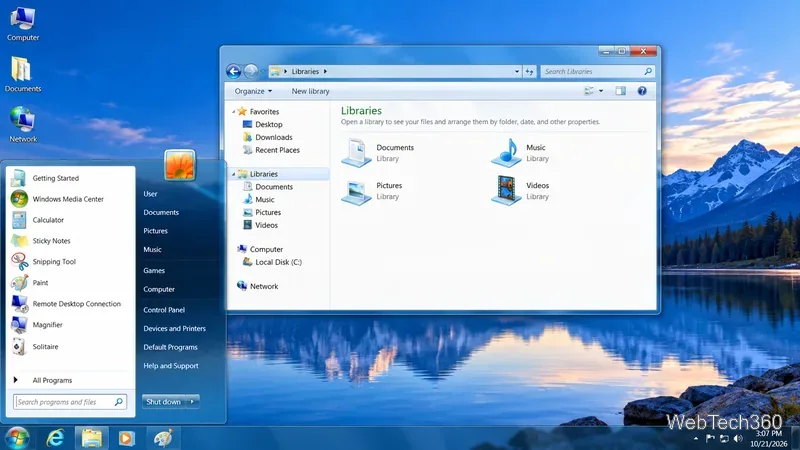Click arrow after Libraries in breadcrumb
The height and width of the screenshot is (450, 800).
tap(325, 71)
